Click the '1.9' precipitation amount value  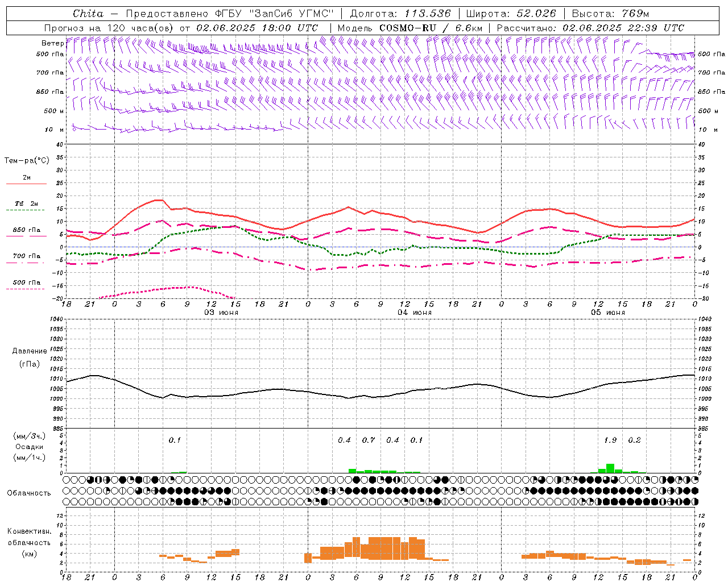click(x=610, y=440)
